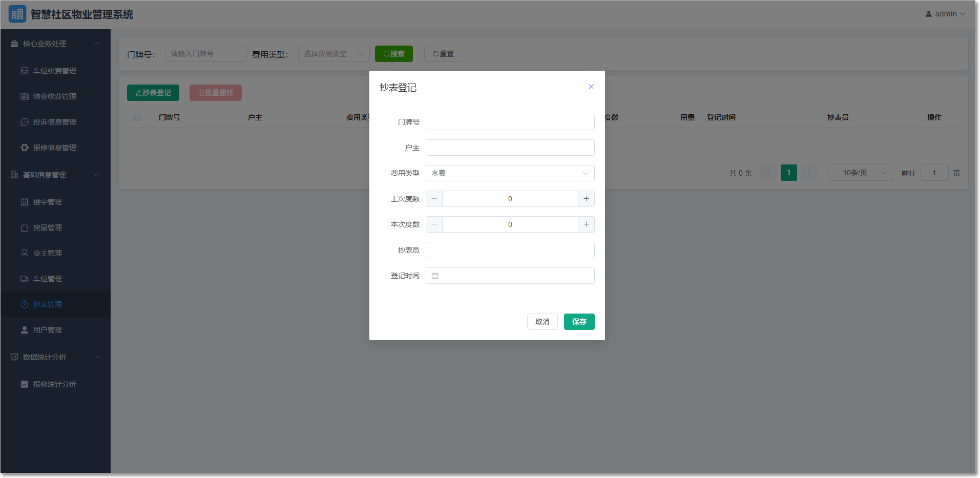Open 业主管理 menu item
The width and height of the screenshot is (980, 478).
pos(55,253)
